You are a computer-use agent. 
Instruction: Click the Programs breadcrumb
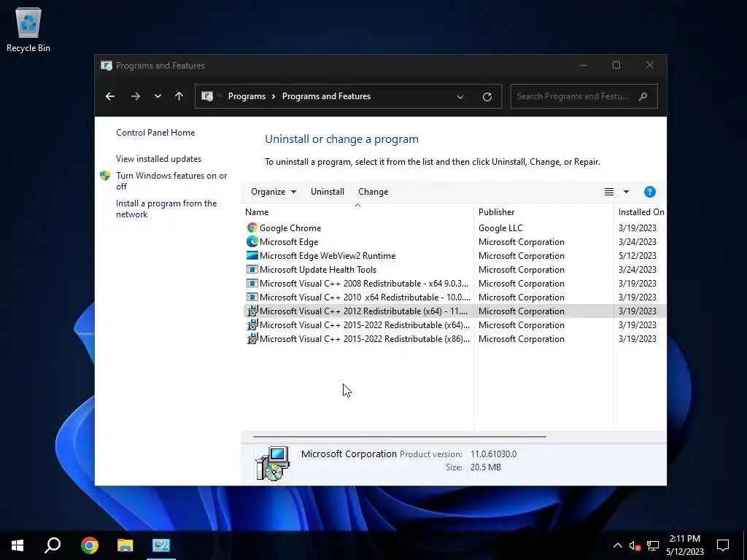click(247, 96)
